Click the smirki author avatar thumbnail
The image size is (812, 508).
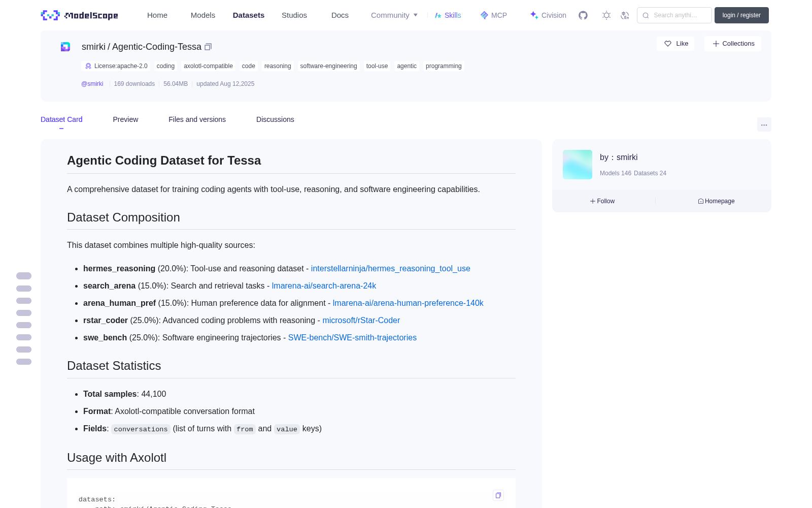point(578,165)
